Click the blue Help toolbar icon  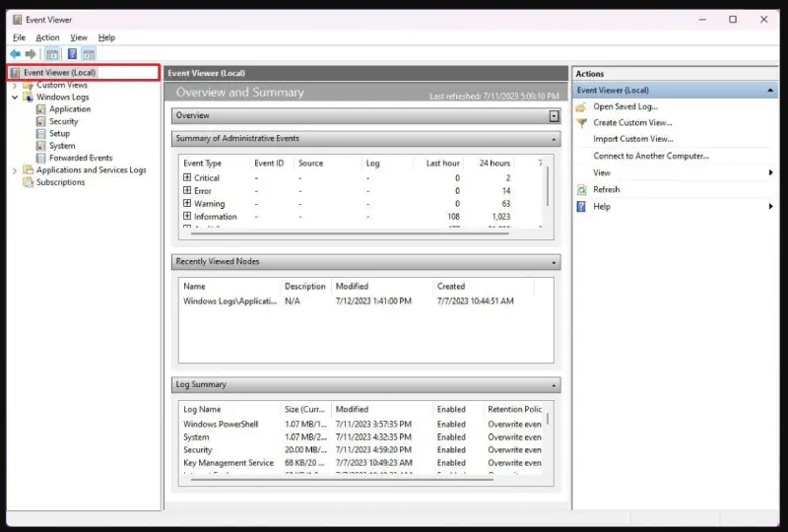[x=72, y=54]
